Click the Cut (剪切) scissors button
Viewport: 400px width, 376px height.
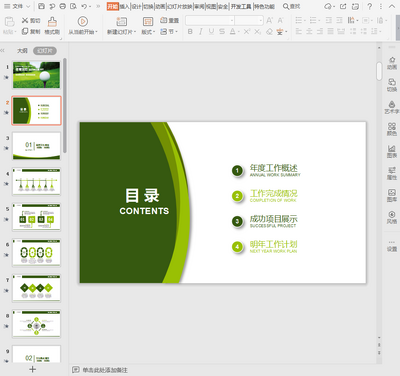point(31,21)
